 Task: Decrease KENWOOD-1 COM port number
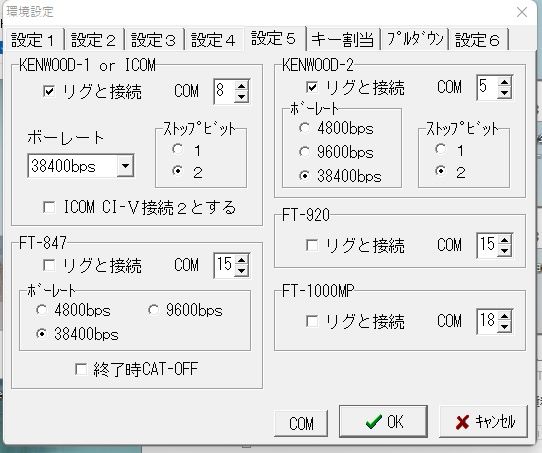[242, 97]
